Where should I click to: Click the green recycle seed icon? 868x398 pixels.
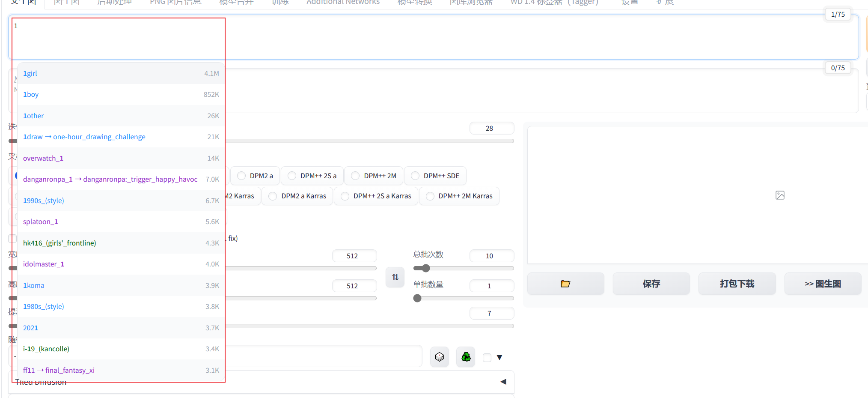click(x=466, y=357)
